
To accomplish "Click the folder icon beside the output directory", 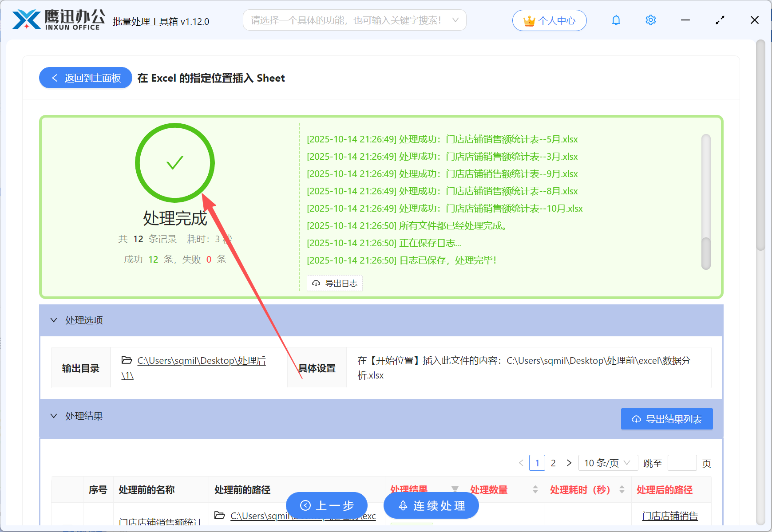I will pos(127,360).
